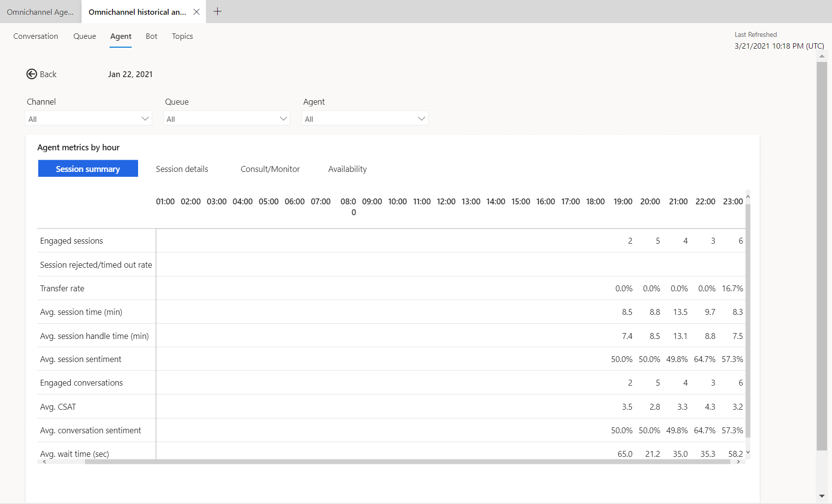Show the Availability view
This screenshot has height=504, width=832.
point(347,169)
